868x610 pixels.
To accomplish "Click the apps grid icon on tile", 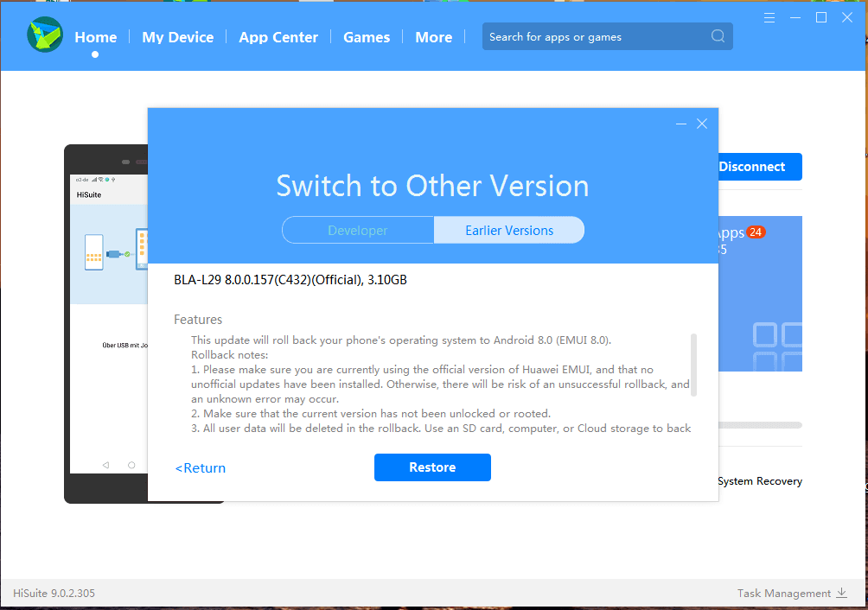I will click(778, 346).
